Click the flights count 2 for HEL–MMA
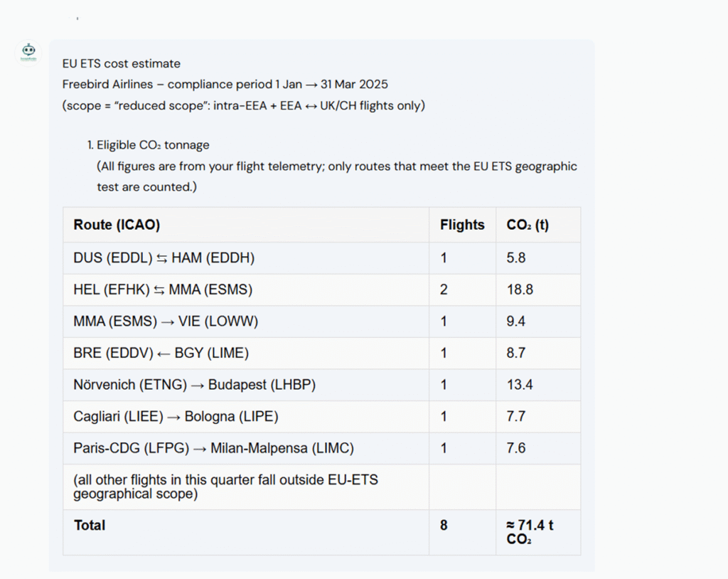 pos(444,289)
